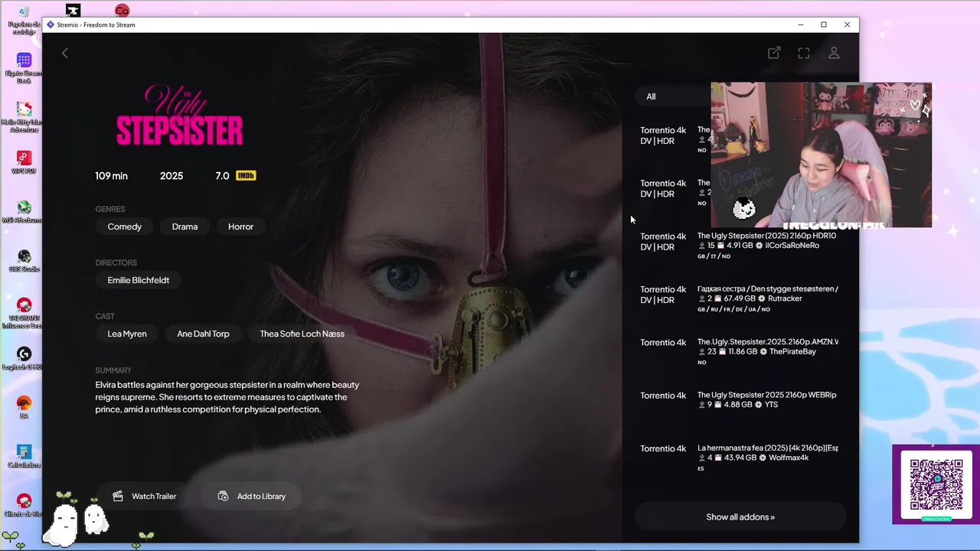Open cast member Thea Sofie Loch Næss
The width and height of the screenshot is (980, 551).
click(302, 334)
